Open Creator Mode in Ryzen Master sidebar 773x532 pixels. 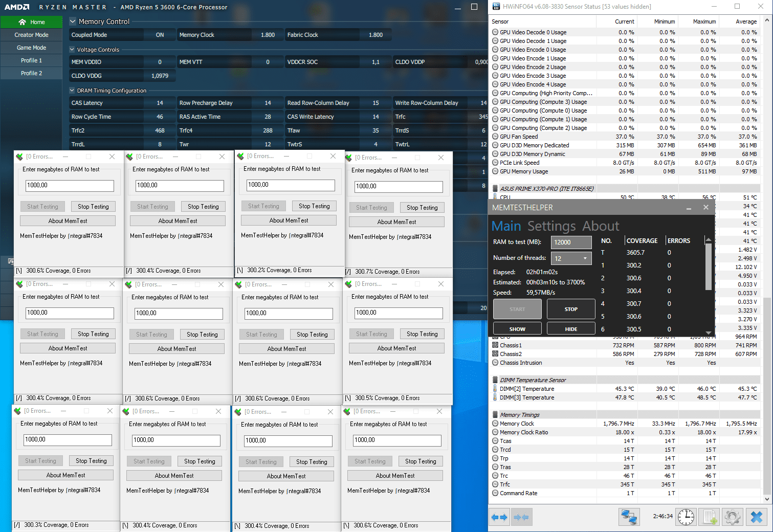[31, 35]
